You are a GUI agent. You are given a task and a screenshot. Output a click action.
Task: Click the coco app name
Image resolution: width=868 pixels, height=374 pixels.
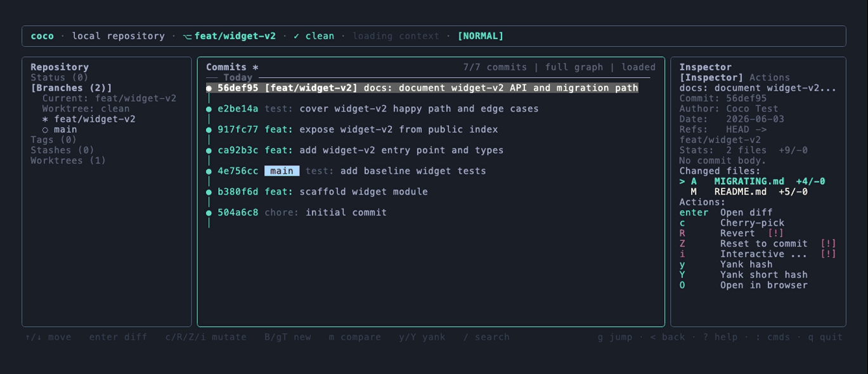(42, 36)
